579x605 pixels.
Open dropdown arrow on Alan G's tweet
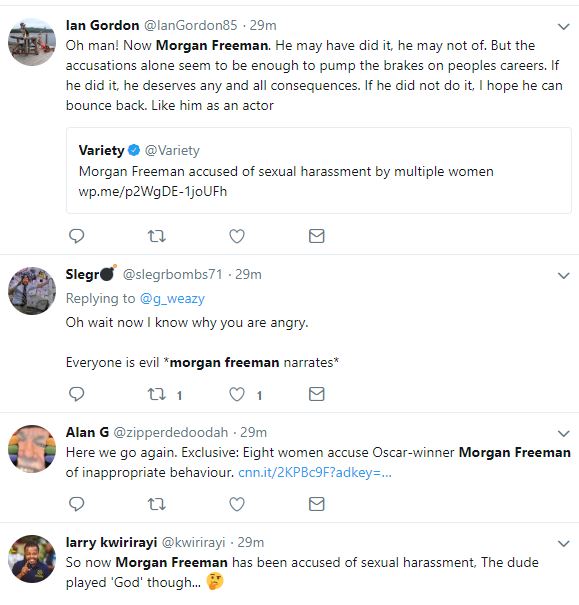(564, 433)
